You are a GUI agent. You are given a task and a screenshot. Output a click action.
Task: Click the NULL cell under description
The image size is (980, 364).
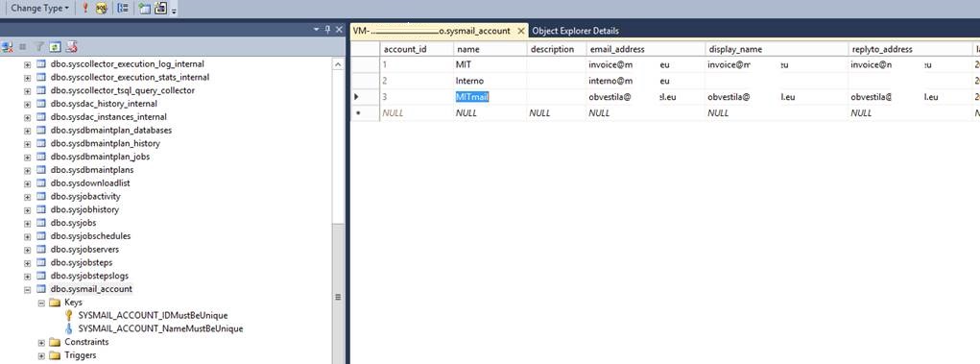pyautogui.click(x=557, y=113)
